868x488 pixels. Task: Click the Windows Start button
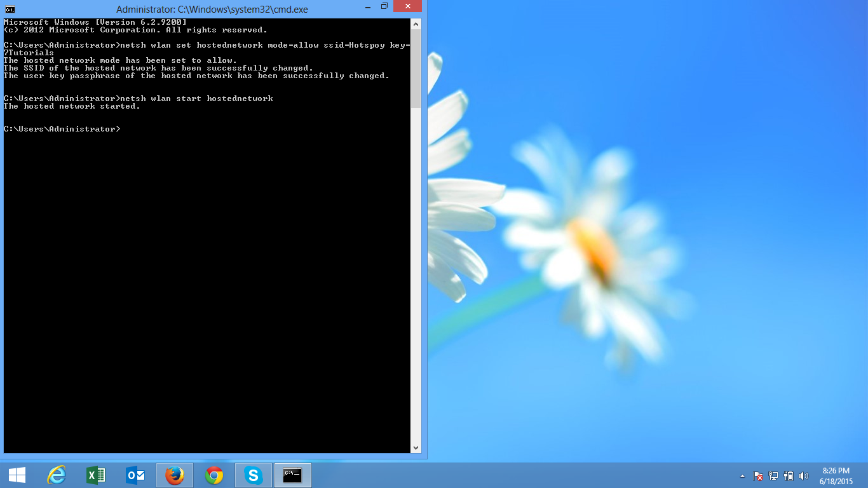(17, 475)
